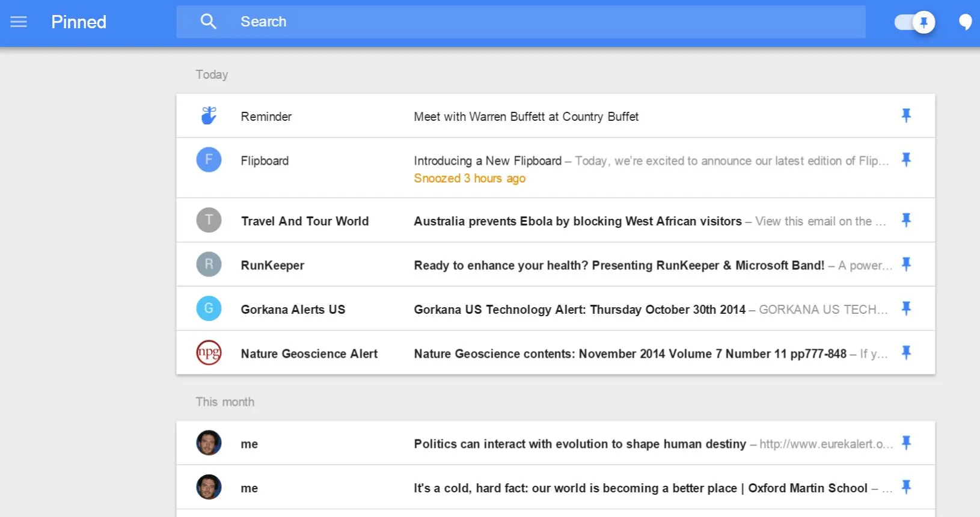
Task: Click the Flipboard sender name
Action: point(265,161)
